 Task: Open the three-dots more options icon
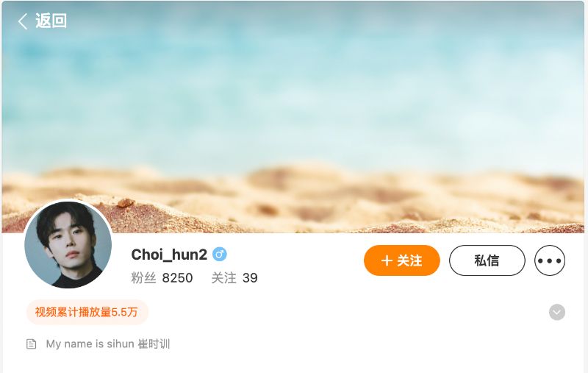point(550,260)
